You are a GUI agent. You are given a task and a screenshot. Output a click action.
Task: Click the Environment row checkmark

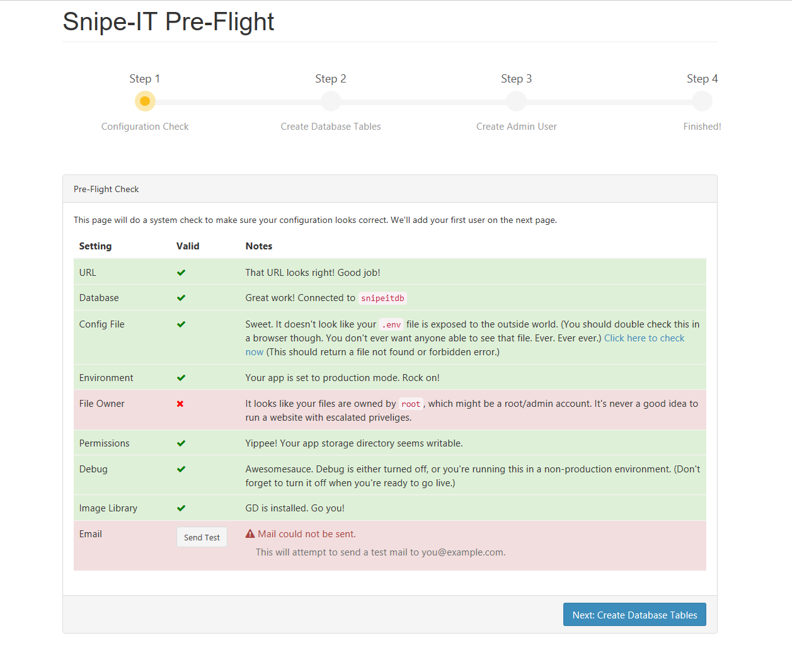(181, 378)
